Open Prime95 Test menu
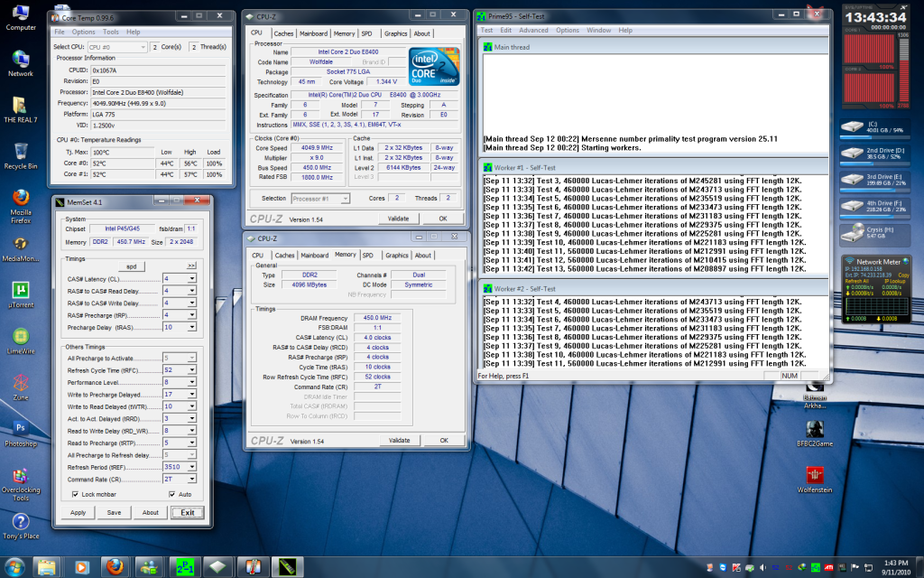The image size is (924, 578). [x=486, y=30]
